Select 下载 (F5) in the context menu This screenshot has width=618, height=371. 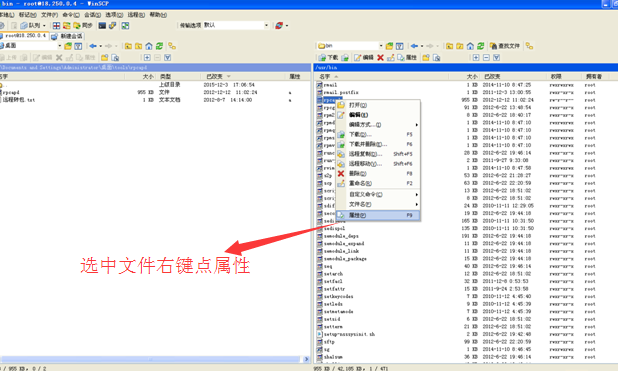378,134
